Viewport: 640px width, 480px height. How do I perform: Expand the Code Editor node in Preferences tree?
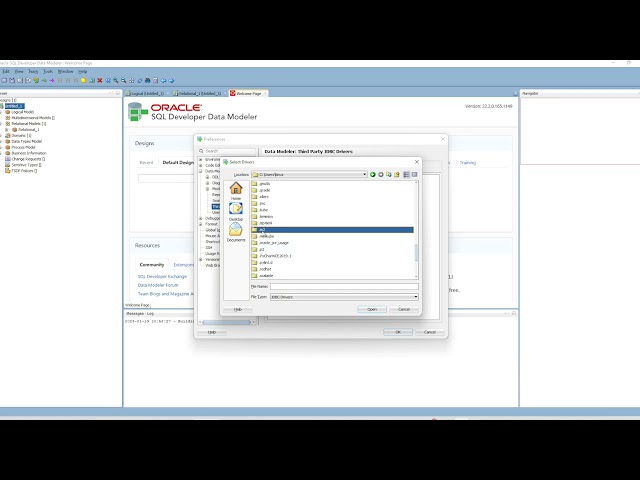[x=200, y=165]
